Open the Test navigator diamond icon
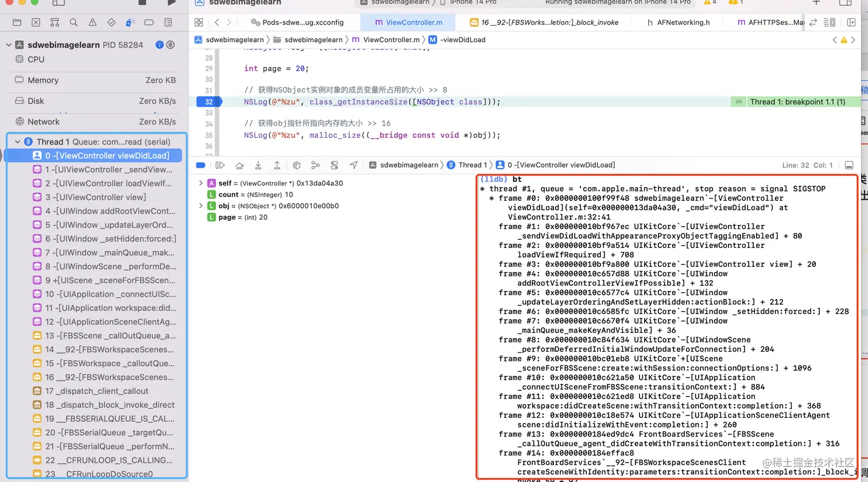The height and width of the screenshot is (482, 868). 111,22
